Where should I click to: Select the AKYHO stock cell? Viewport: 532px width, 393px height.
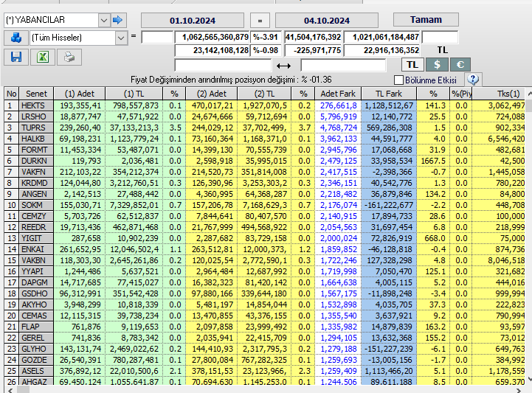pos(36,305)
